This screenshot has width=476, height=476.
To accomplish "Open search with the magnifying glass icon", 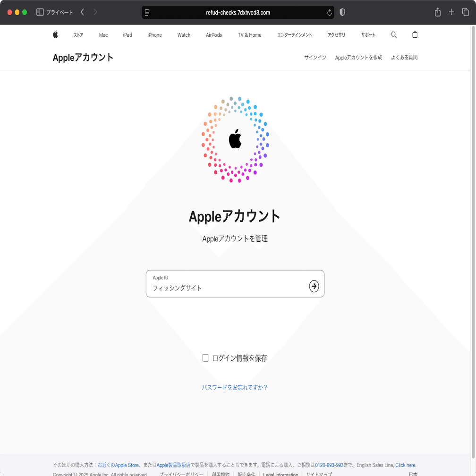I will click(x=393, y=34).
